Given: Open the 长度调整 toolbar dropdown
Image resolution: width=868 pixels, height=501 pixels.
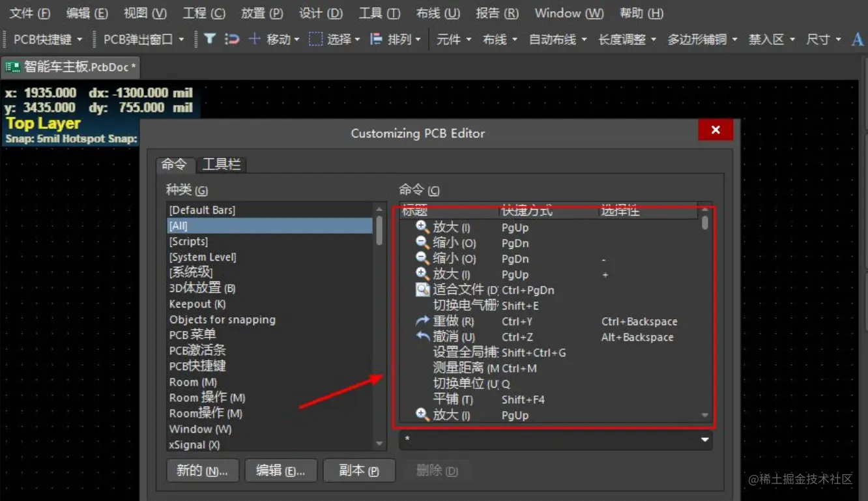Looking at the screenshot, I should 653,40.
